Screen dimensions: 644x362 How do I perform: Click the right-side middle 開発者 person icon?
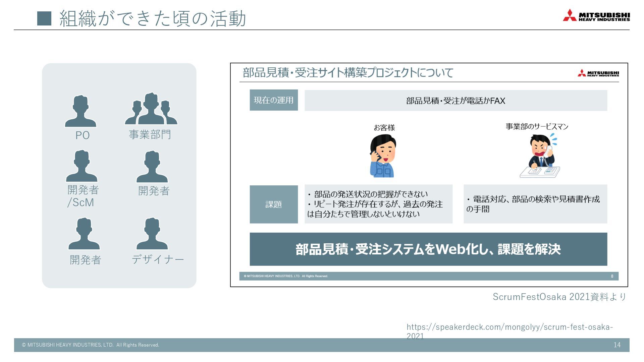pos(152,167)
